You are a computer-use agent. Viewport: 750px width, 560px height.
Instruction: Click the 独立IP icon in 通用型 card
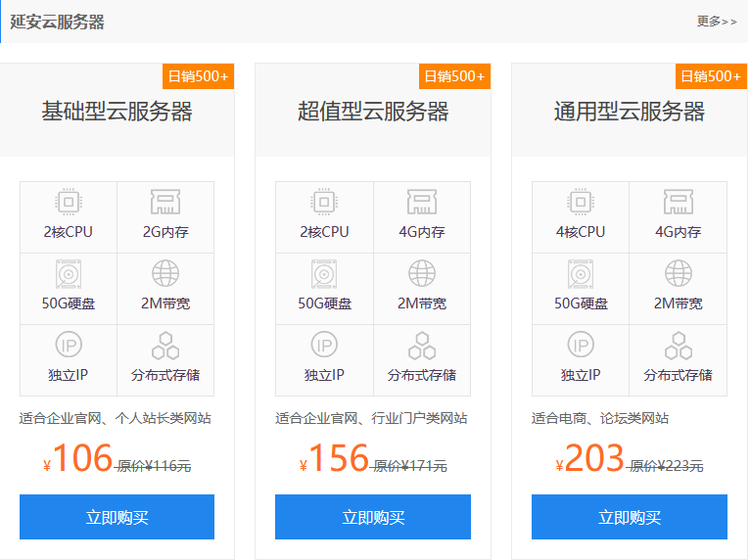tap(581, 345)
